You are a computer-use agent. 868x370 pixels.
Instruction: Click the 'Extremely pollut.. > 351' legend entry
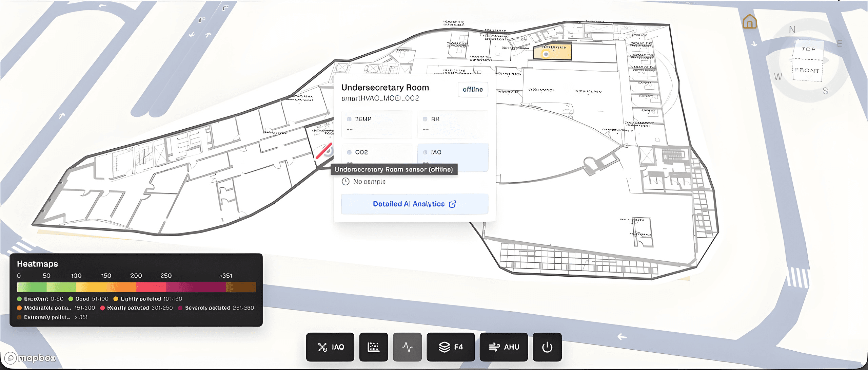coord(52,317)
